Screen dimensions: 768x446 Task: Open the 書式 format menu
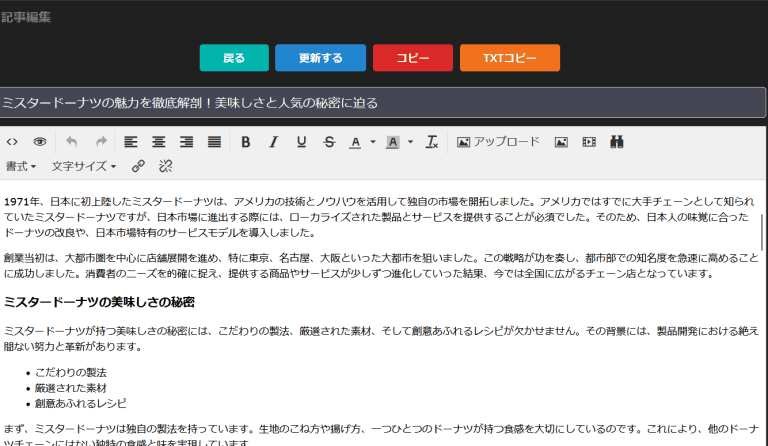click(21, 166)
